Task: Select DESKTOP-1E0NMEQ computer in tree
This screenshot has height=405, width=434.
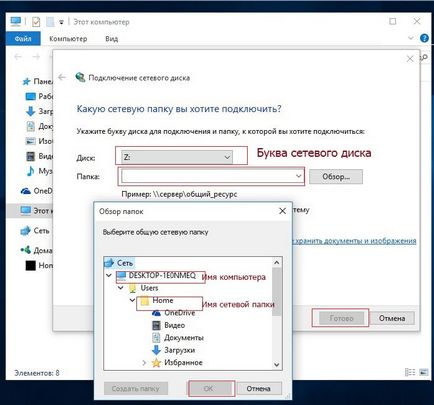Action: pos(162,276)
